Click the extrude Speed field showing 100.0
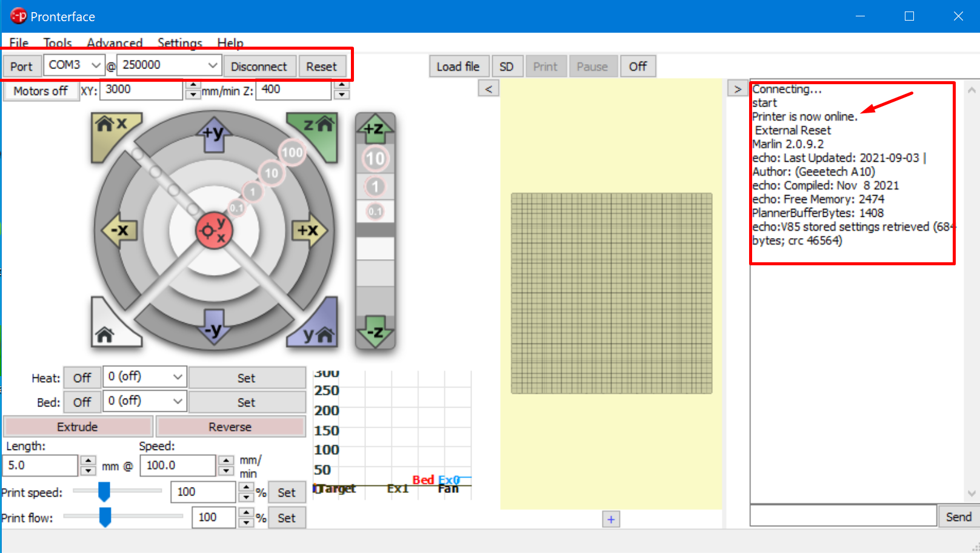980x553 pixels. point(178,465)
